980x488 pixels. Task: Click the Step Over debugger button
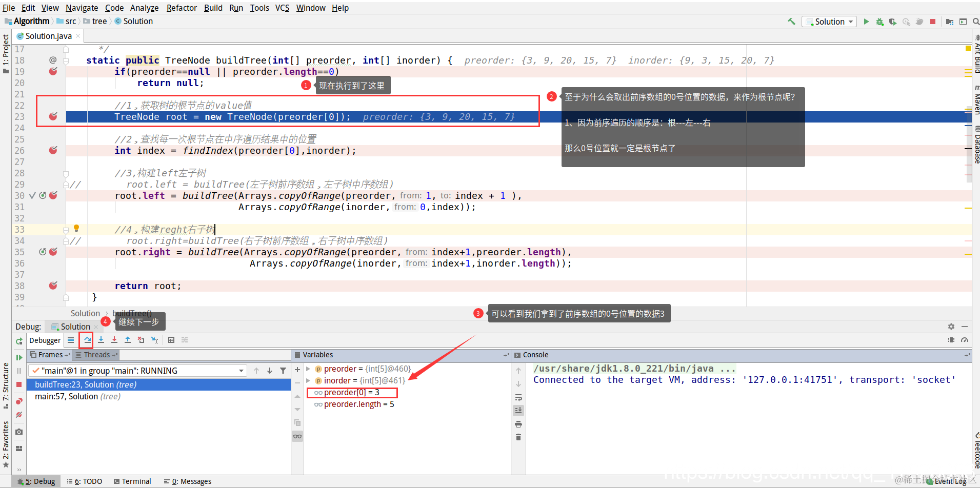coord(88,340)
